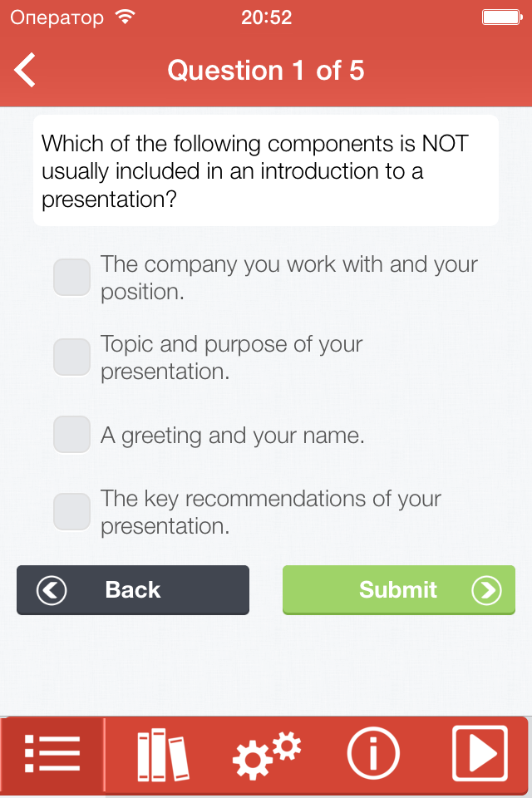This screenshot has height=798, width=532.
Task: Click the 20:52 clock display
Action: click(x=266, y=15)
